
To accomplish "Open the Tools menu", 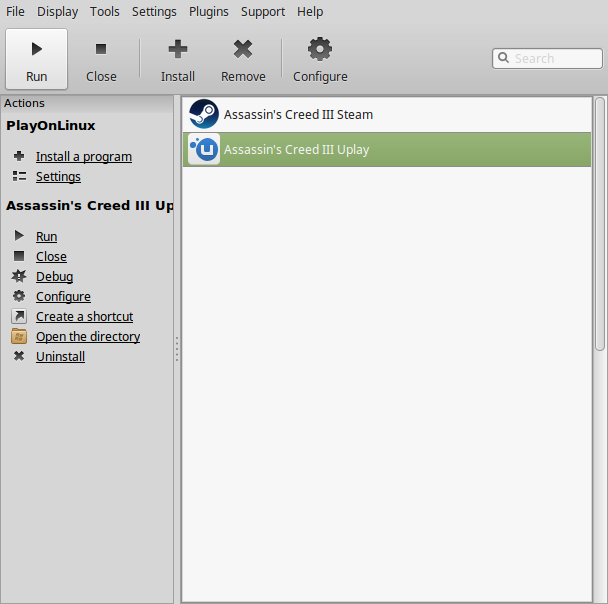I will pos(105,12).
